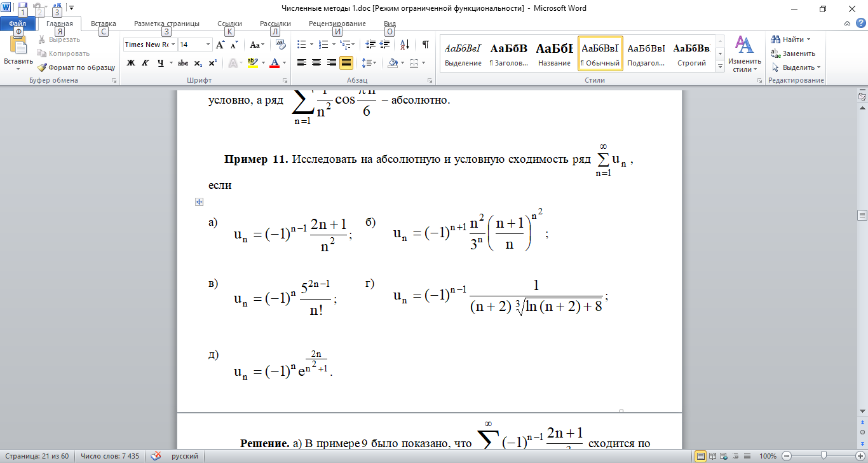Viewport: 868px width, 463px height.
Task: Switch to Outline view
Action: 735,456
